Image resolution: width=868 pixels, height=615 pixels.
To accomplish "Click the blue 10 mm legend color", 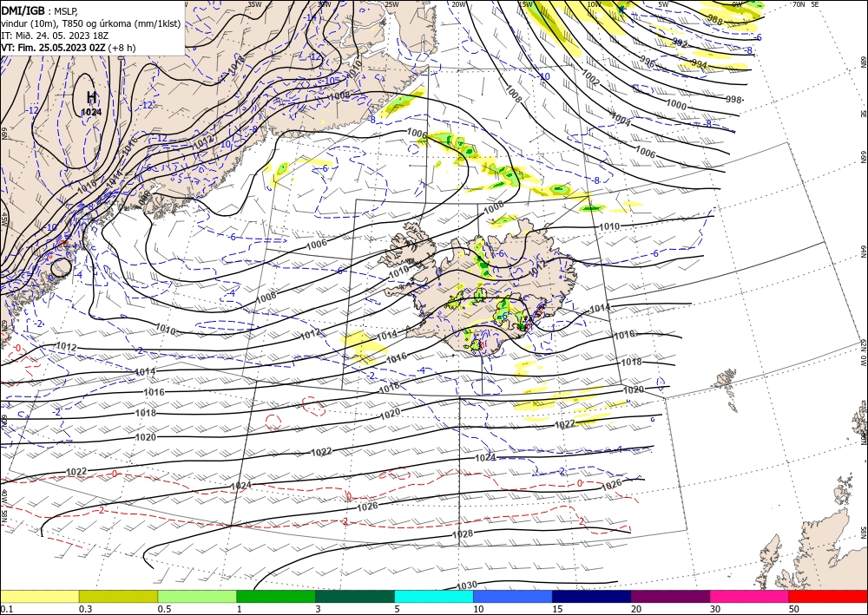I will pos(513,596).
